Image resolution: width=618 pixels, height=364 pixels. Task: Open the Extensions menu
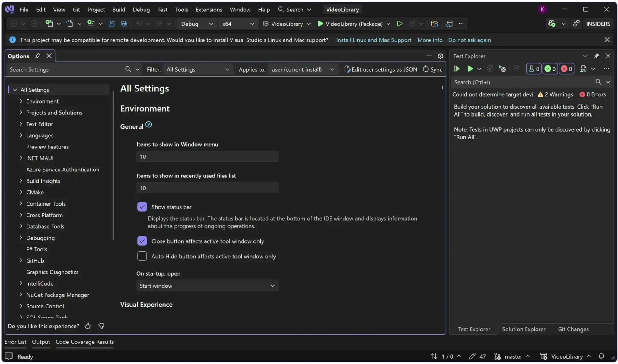coord(209,9)
